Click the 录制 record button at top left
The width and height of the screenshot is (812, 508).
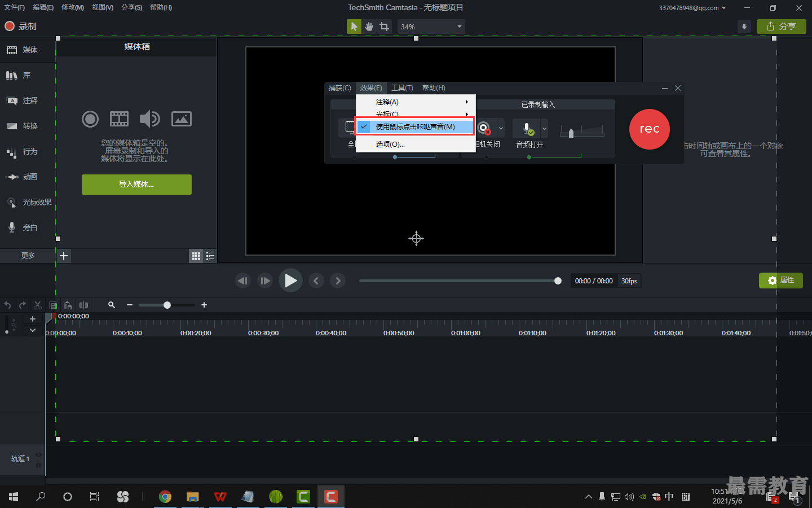(21, 26)
